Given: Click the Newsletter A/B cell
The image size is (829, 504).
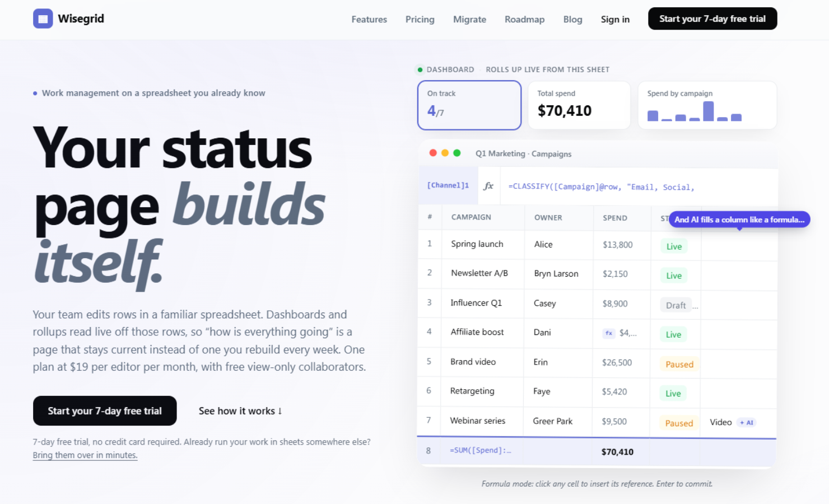Looking at the screenshot, I should [x=483, y=274].
